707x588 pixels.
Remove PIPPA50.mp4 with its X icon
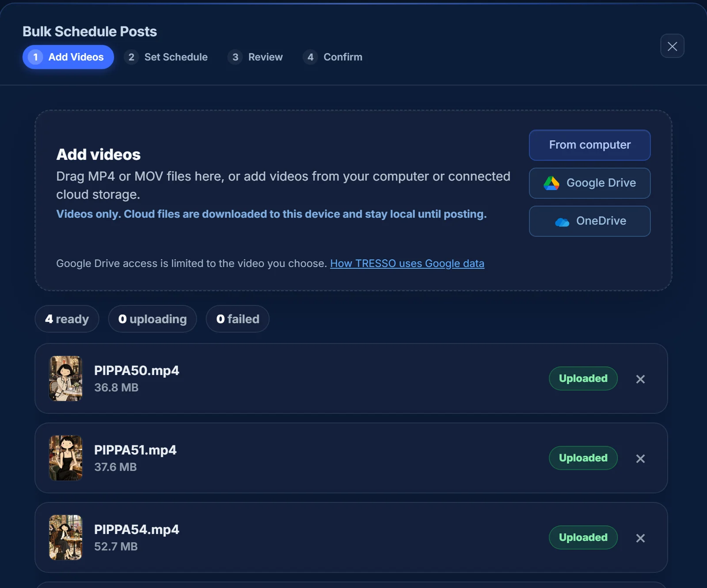[x=640, y=379]
